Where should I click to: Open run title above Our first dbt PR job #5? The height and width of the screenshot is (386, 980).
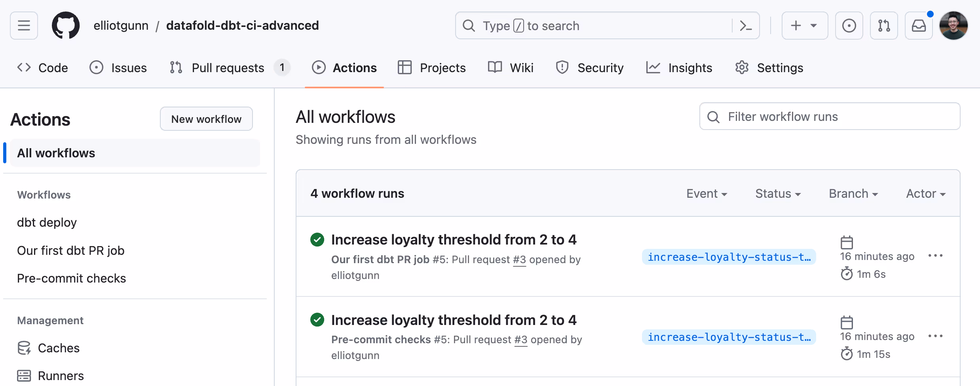point(454,239)
